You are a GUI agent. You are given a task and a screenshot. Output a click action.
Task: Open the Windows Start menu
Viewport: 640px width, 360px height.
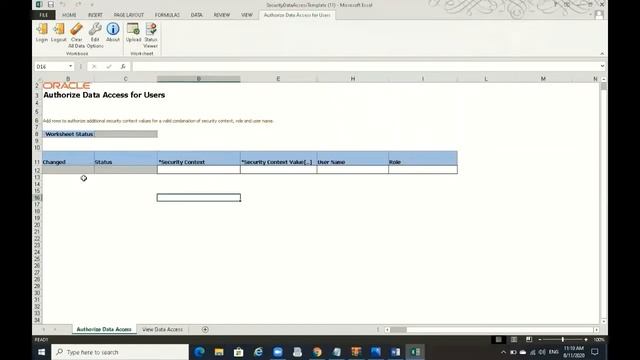tap(41, 352)
